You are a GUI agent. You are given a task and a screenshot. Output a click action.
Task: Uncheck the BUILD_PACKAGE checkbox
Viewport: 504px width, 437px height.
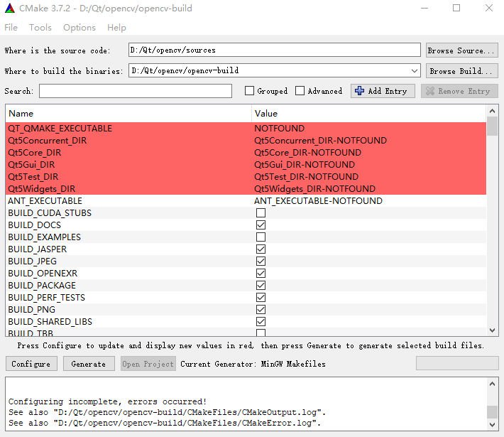point(261,285)
